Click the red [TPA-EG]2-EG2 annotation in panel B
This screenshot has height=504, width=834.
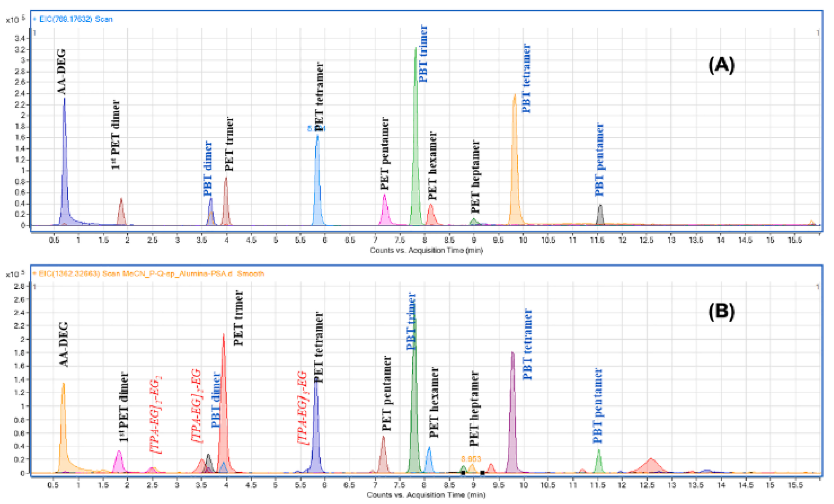coord(155,414)
